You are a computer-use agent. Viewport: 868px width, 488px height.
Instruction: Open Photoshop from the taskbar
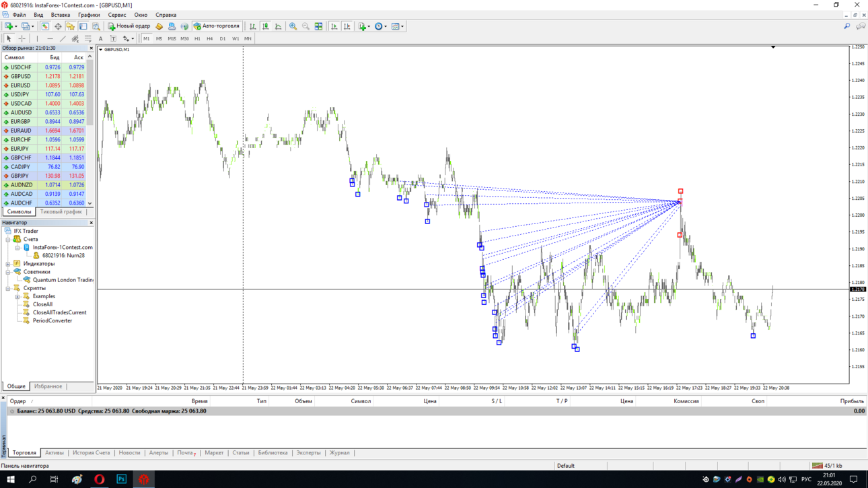click(x=121, y=479)
